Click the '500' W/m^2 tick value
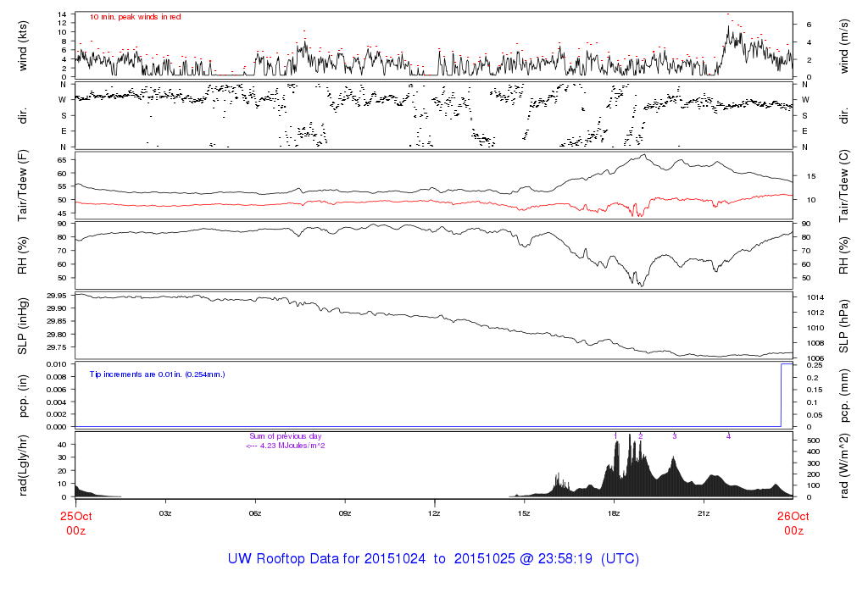Viewport: 868px width, 593px height. tap(813, 441)
